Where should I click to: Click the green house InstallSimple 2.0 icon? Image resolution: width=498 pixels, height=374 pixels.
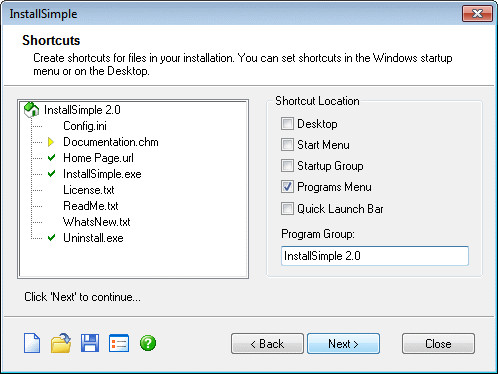(x=32, y=110)
